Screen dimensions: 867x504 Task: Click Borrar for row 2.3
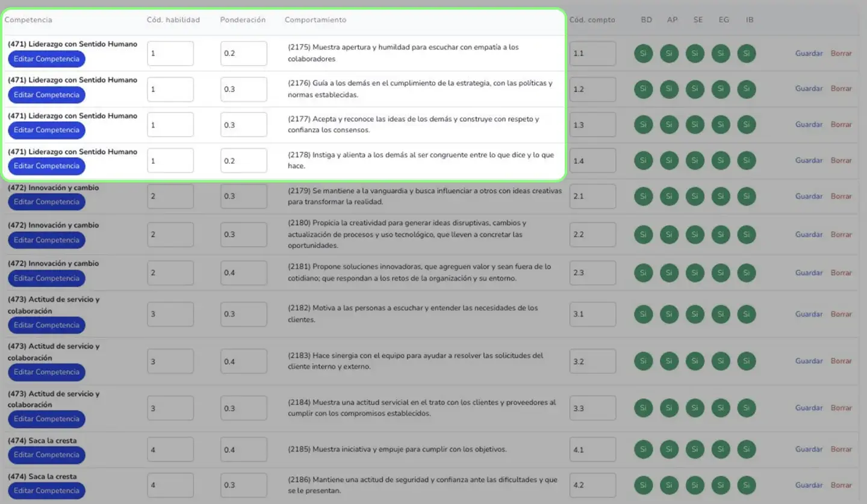click(841, 273)
